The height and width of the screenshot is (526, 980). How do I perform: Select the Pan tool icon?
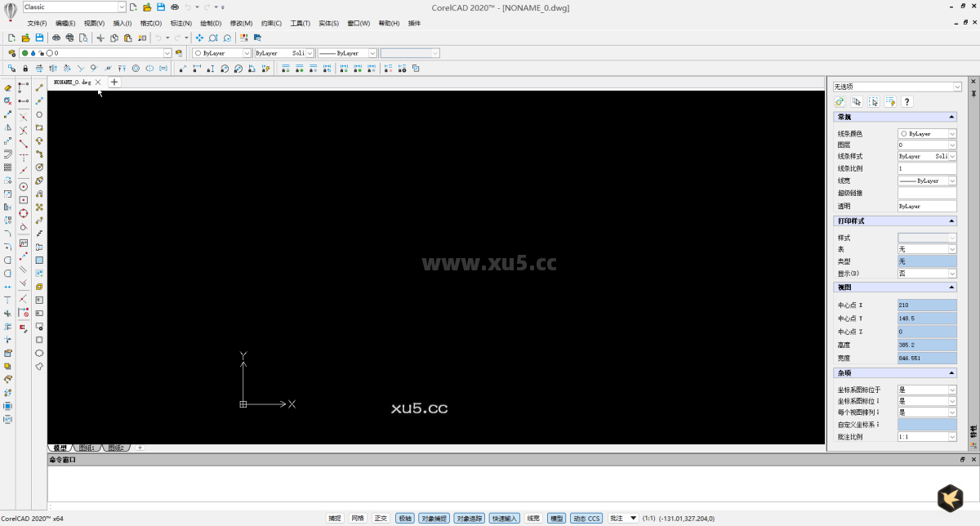(199, 38)
